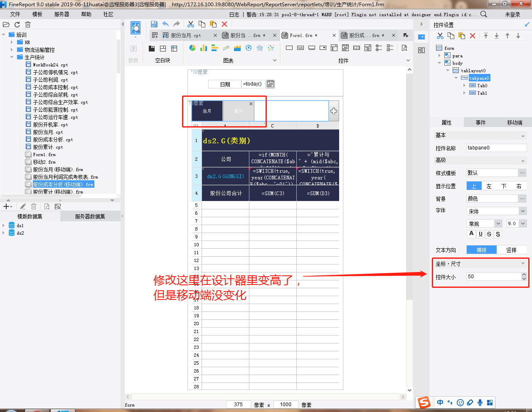The height and width of the screenshot is (412, 532).
Task: Click the red delete X in the main toolbar
Action: (x=224, y=24)
